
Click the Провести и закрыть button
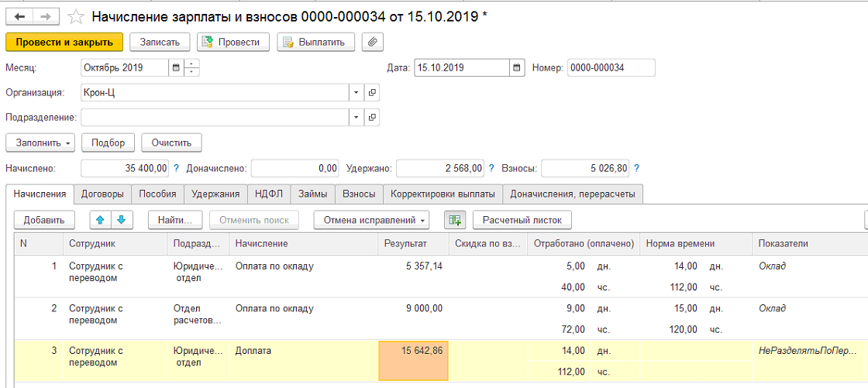pyautogui.click(x=64, y=42)
